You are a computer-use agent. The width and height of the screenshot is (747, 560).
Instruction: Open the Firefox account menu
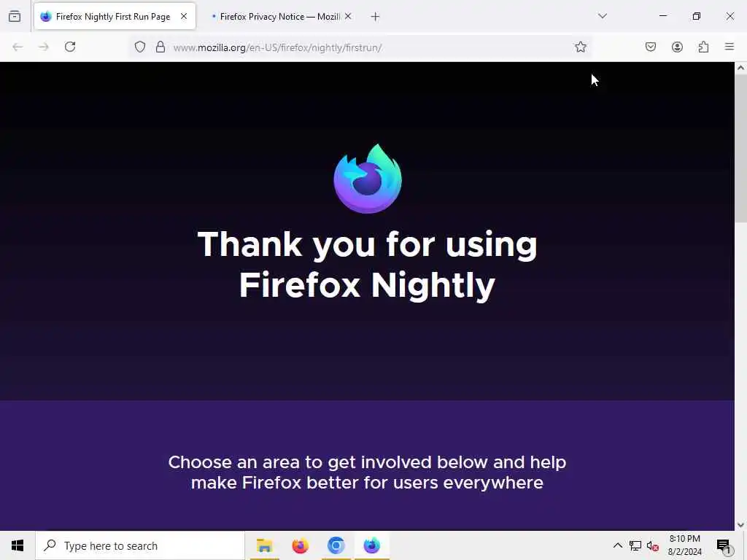click(x=677, y=47)
